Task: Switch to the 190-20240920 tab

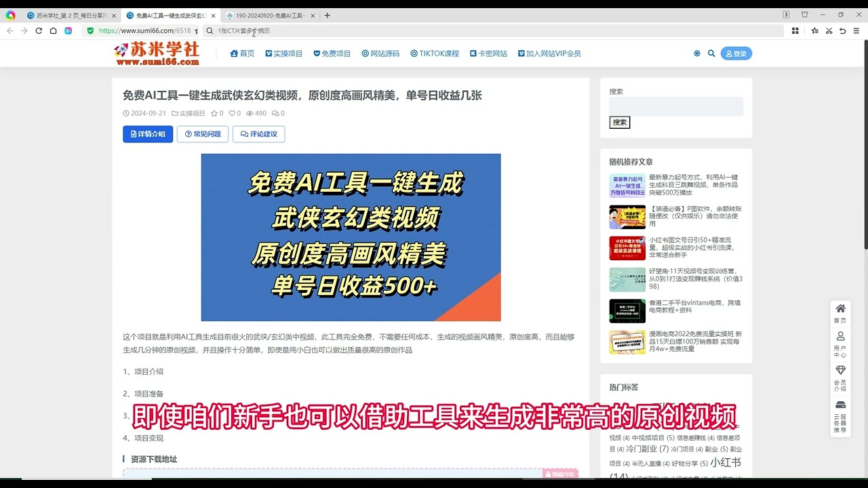Action: click(x=270, y=15)
